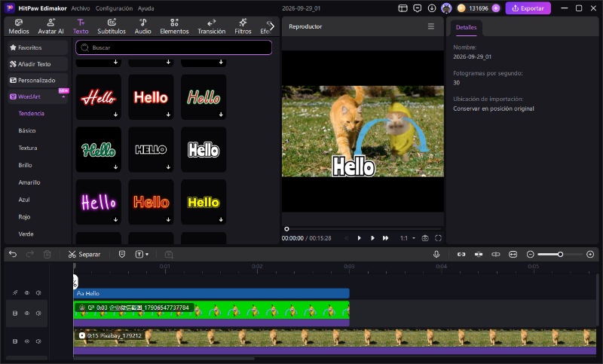Viewport: 603px width, 364px height.
Task: Click the preview playback progress handle
Action: click(286, 228)
